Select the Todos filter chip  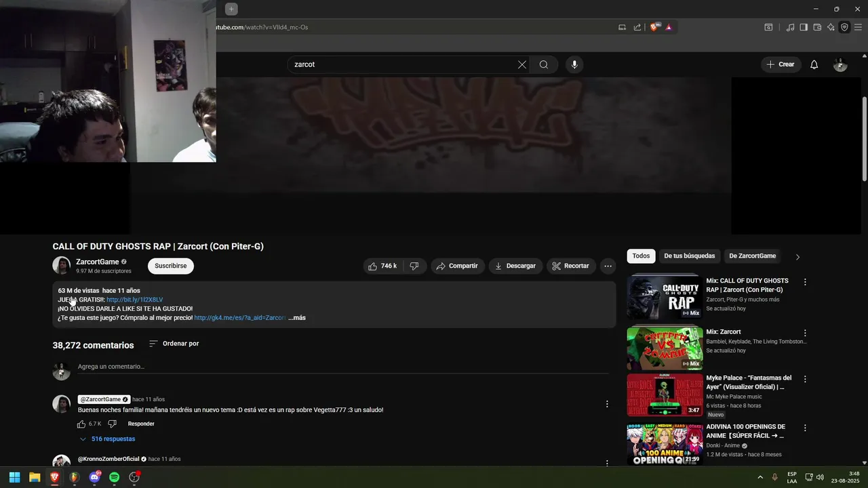click(x=641, y=256)
